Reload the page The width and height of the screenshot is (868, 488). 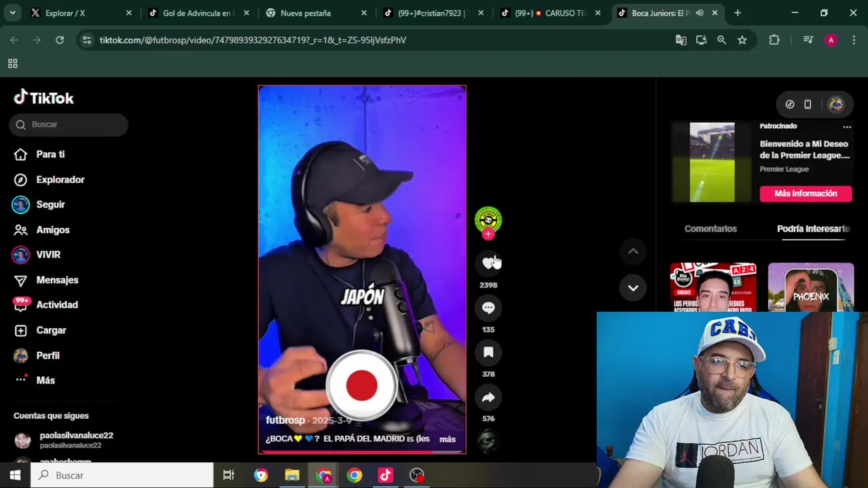click(60, 40)
